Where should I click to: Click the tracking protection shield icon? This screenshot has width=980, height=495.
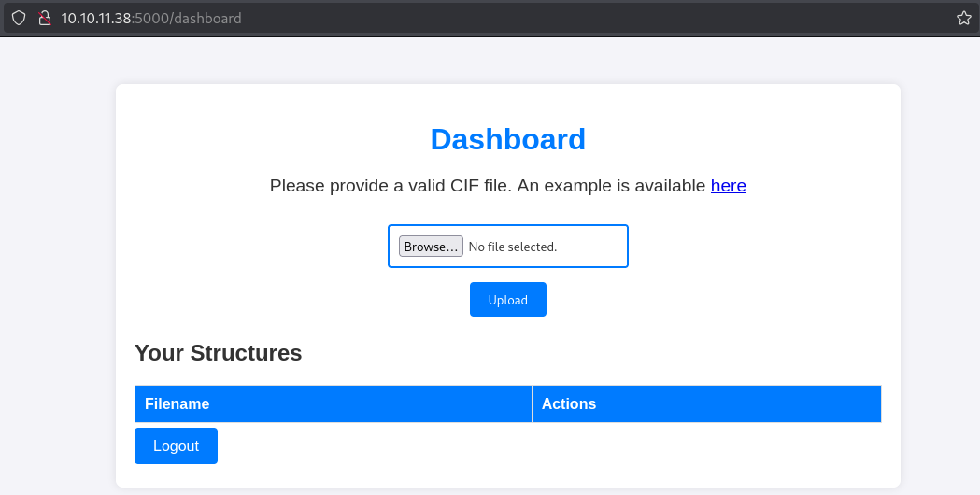tap(18, 19)
